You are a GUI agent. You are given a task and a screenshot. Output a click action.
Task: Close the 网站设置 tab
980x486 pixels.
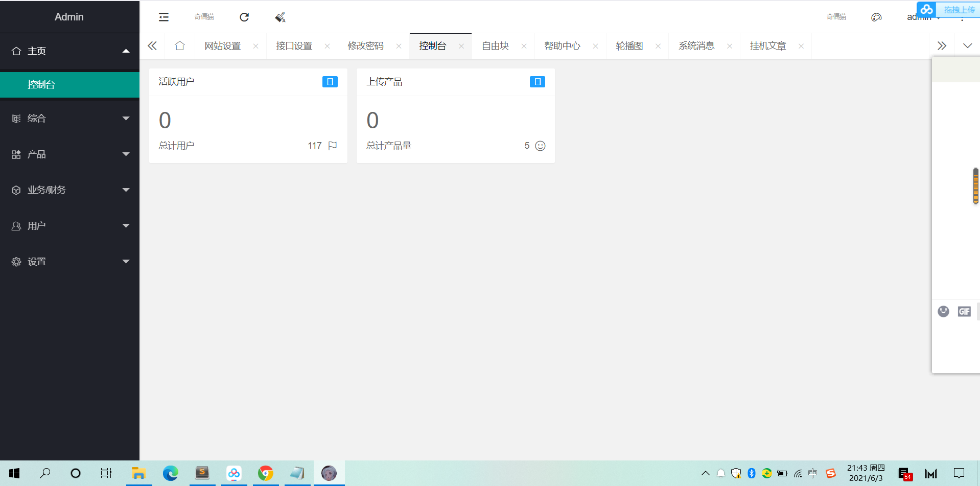click(255, 46)
